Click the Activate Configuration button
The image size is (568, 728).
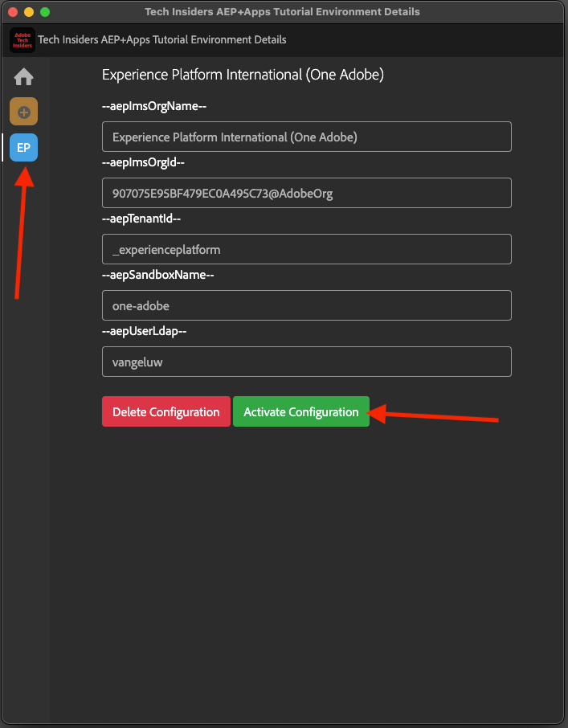coord(301,411)
